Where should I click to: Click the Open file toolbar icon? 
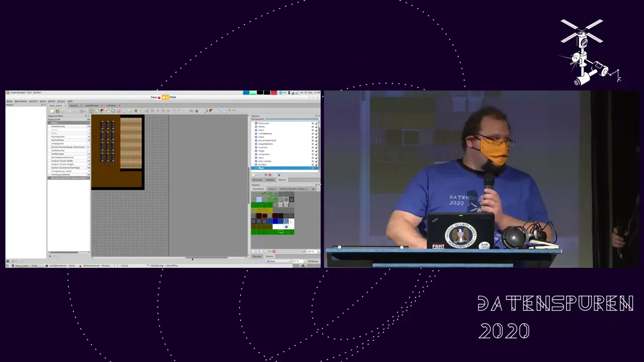[x=57, y=111]
